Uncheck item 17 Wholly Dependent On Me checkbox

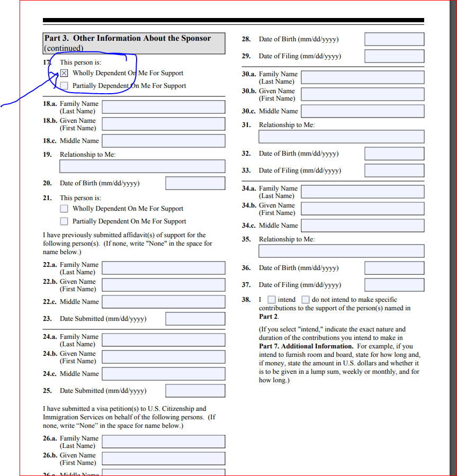64,73
